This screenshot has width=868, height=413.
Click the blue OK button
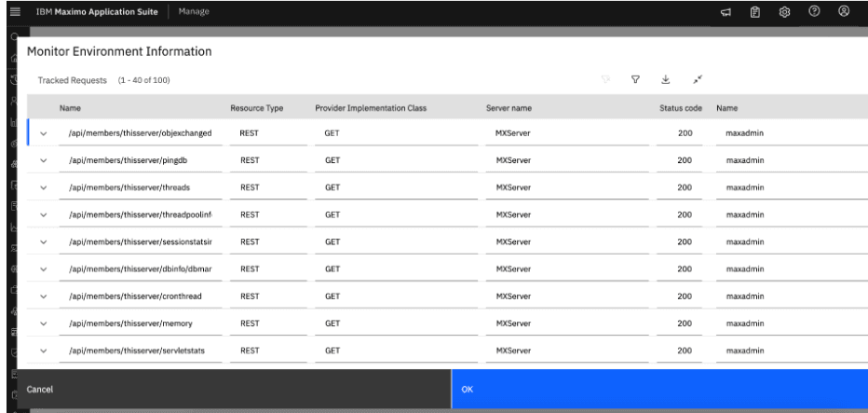(660, 389)
